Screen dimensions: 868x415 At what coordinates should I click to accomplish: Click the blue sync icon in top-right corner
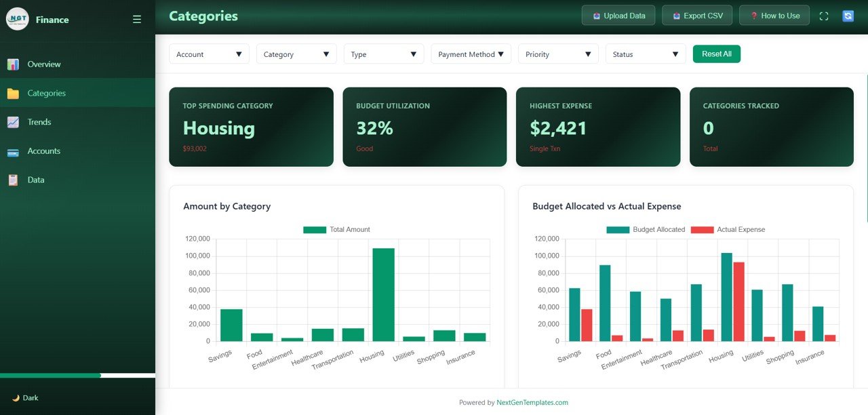848,15
